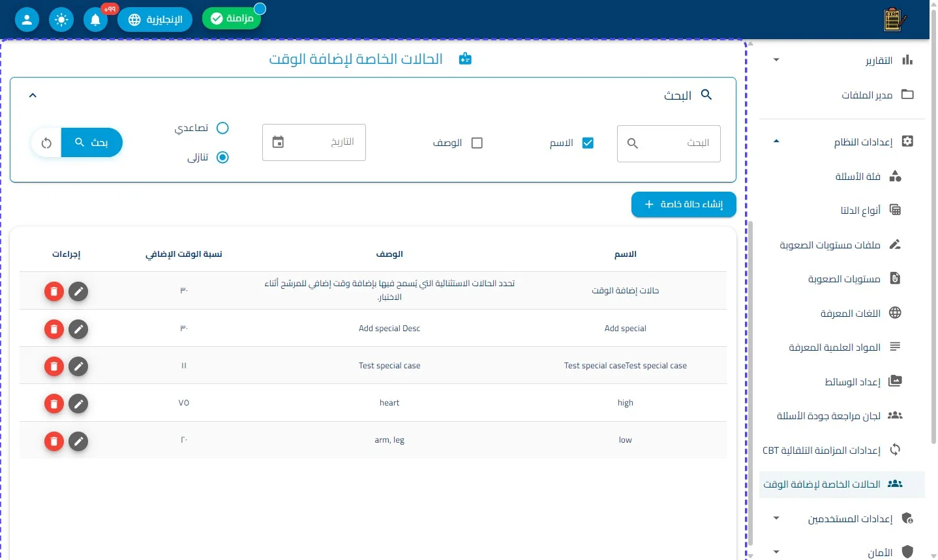Select the 'تنازلي' descending radio button
938x560 pixels.
pyautogui.click(x=222, y=157)
